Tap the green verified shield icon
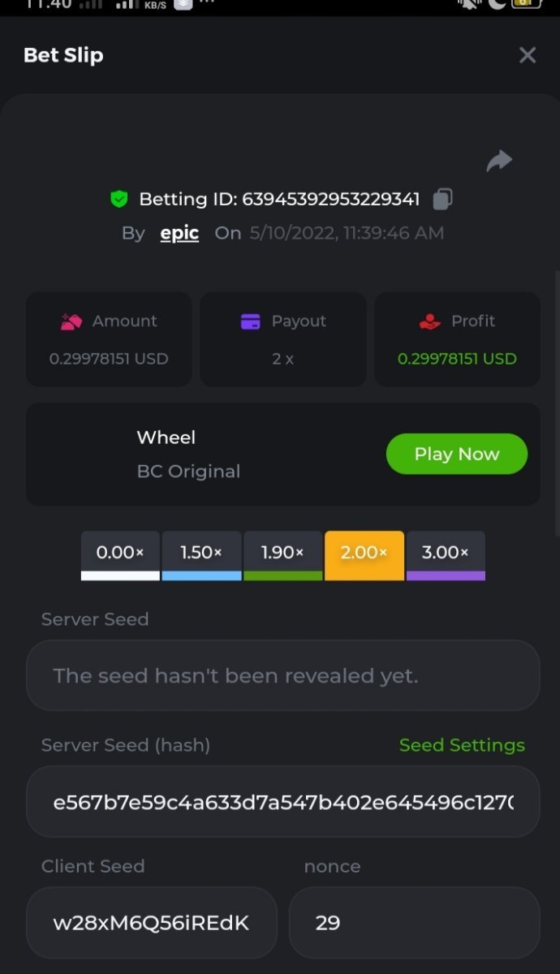The height and width of the screenshot is (974, 560). [x=119, y=199]
